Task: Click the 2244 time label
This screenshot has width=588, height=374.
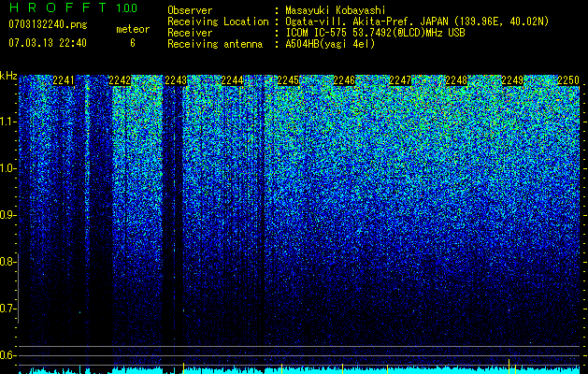Action: point(232,80)
